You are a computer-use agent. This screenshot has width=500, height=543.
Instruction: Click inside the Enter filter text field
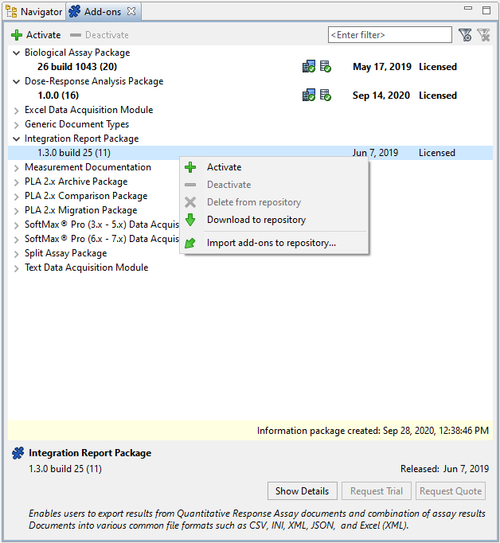pyautogui.click(x=390, y=35)
